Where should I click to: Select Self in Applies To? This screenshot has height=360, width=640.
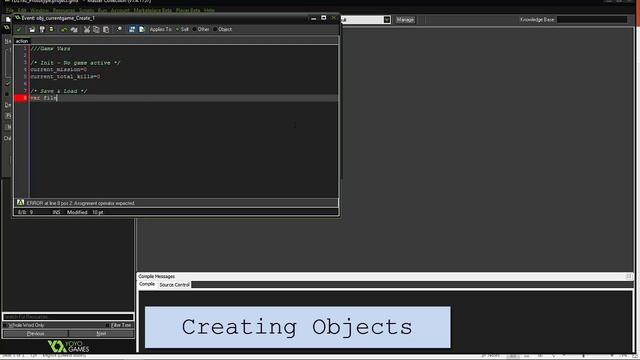click(x=182, y=29)
